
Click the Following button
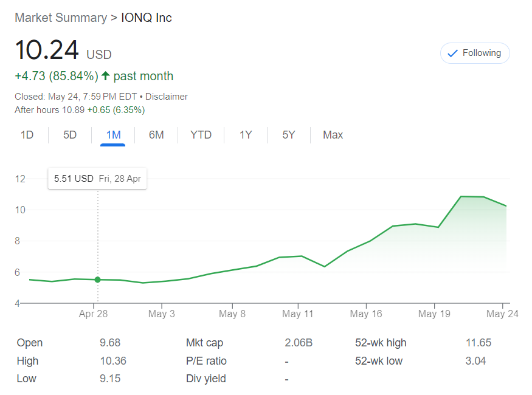(475, 53)
